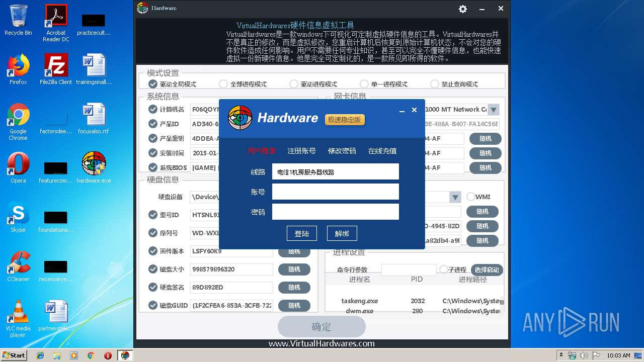Viewport: 644px width, 362px height.
Task: Minimize the Hardware login dialog
Action: click(402, 110)
